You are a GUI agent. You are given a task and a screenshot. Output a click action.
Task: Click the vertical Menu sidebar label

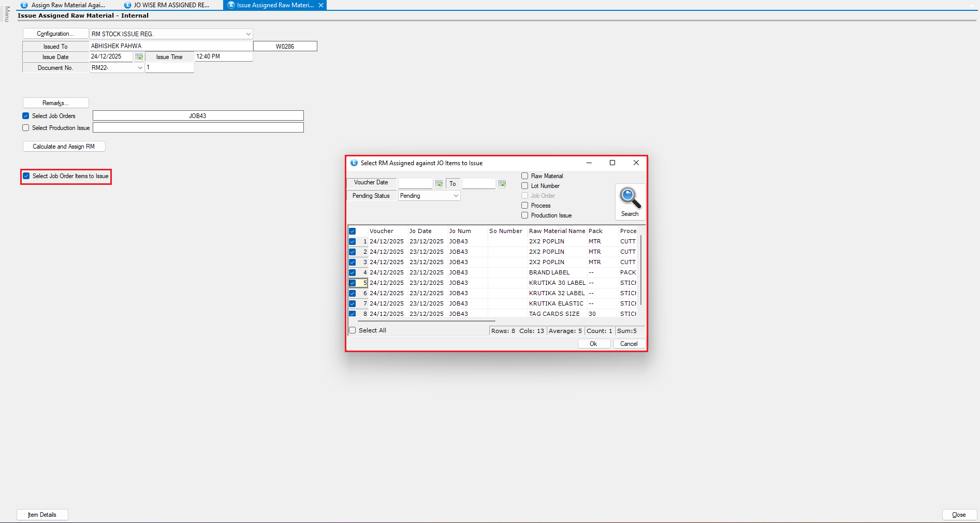coord(7,14)
